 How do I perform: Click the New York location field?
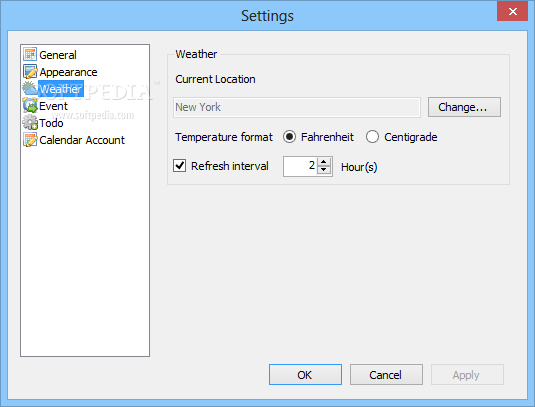[297, 107]
